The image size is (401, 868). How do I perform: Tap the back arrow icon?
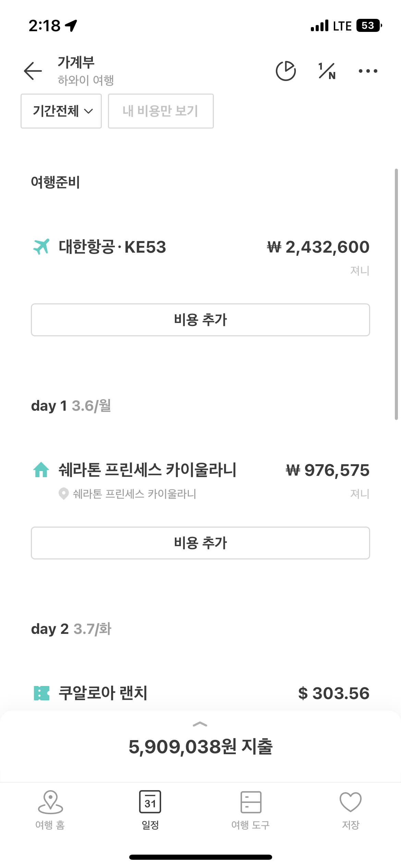point(33,71)
